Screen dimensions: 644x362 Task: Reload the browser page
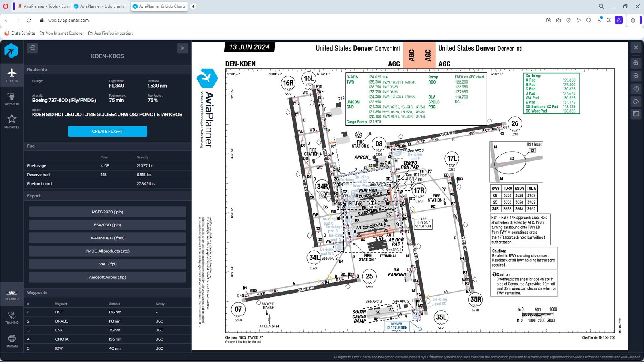tap(29, 20)
